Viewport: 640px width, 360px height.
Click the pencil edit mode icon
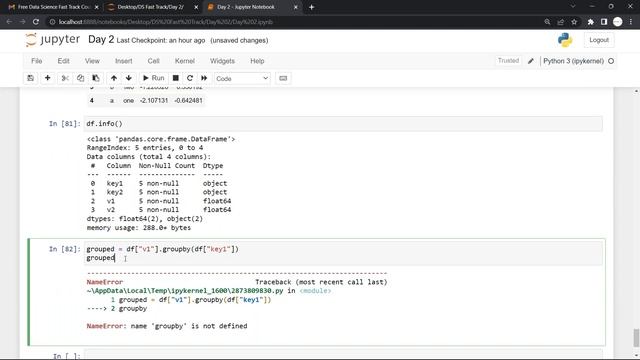point(531,61)
